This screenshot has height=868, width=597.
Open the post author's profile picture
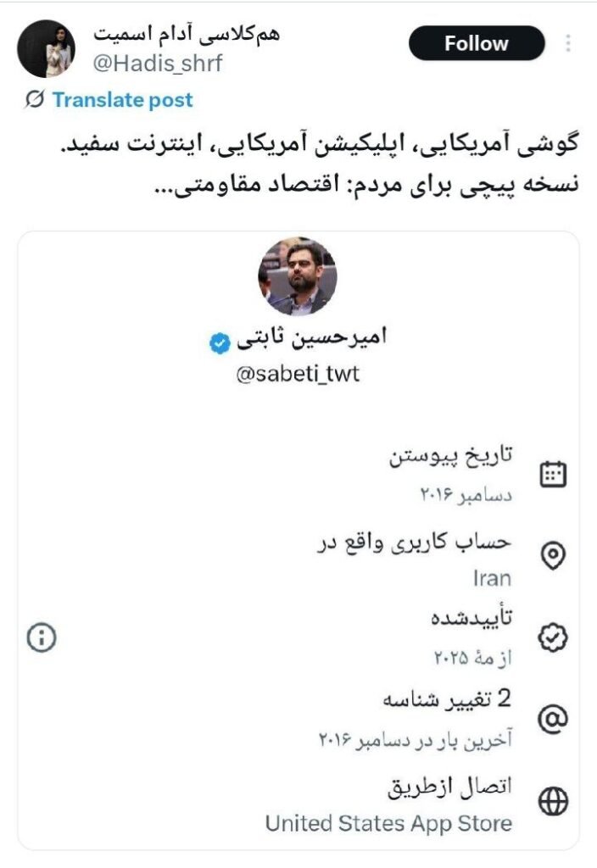pos(46,48)
